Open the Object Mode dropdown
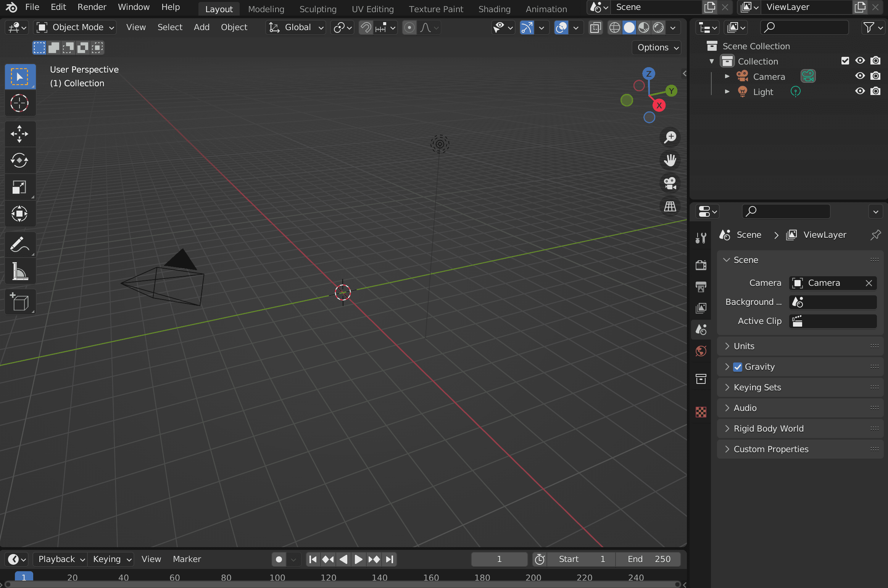Image resolution: width=888 pixels, height=588 pixels. point(75,27)
